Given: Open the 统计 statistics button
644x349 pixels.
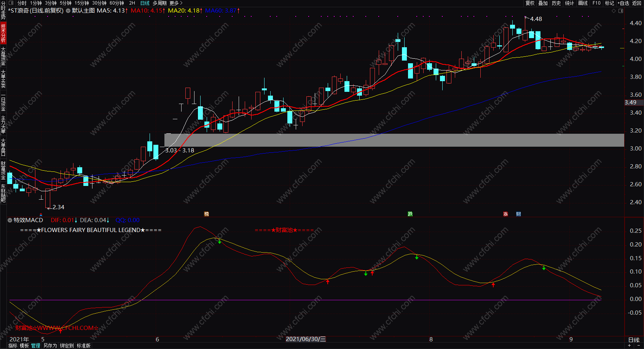Looking at the screenshot, I should [570, 3].
